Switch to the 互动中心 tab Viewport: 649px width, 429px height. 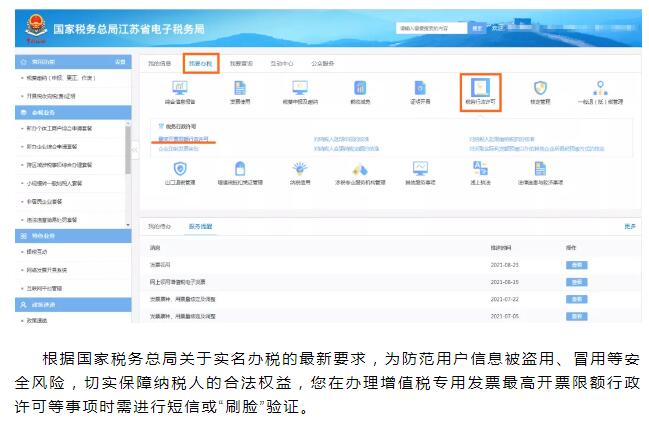(x=282, y=63)
